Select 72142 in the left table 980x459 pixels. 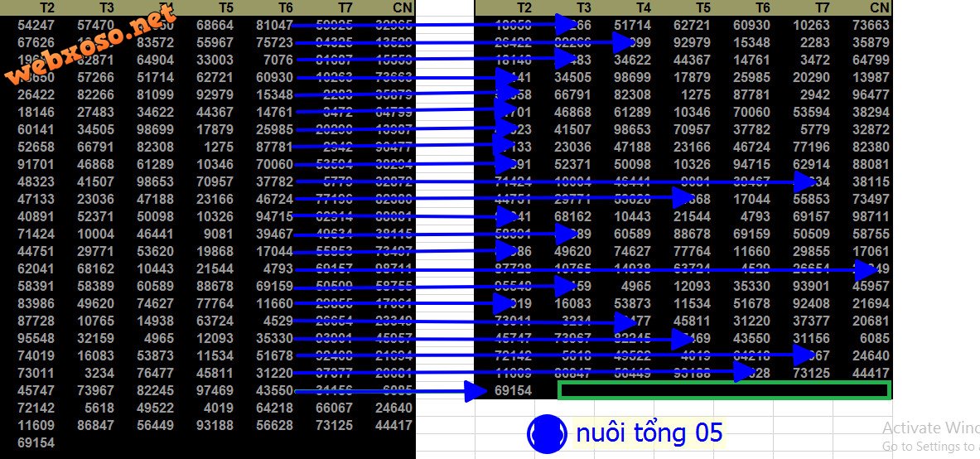pos(36,408)
